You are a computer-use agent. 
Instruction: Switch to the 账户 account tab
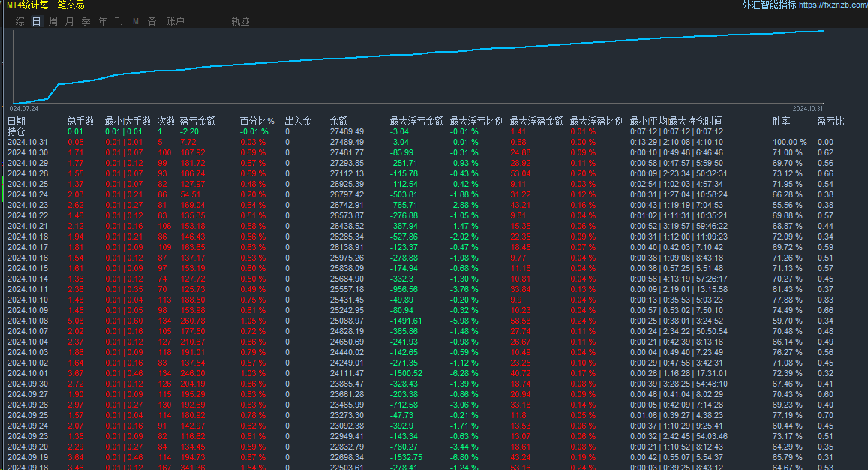(x=175, y=21)
